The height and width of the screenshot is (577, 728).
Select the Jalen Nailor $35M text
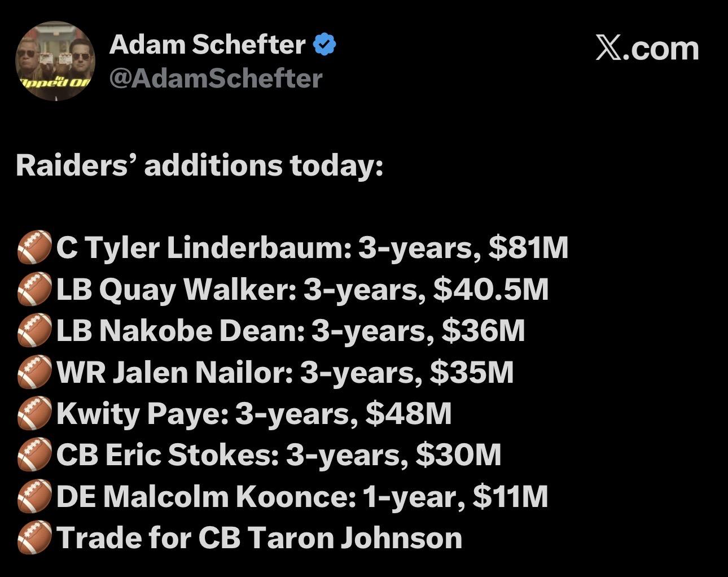pos(285,373)
